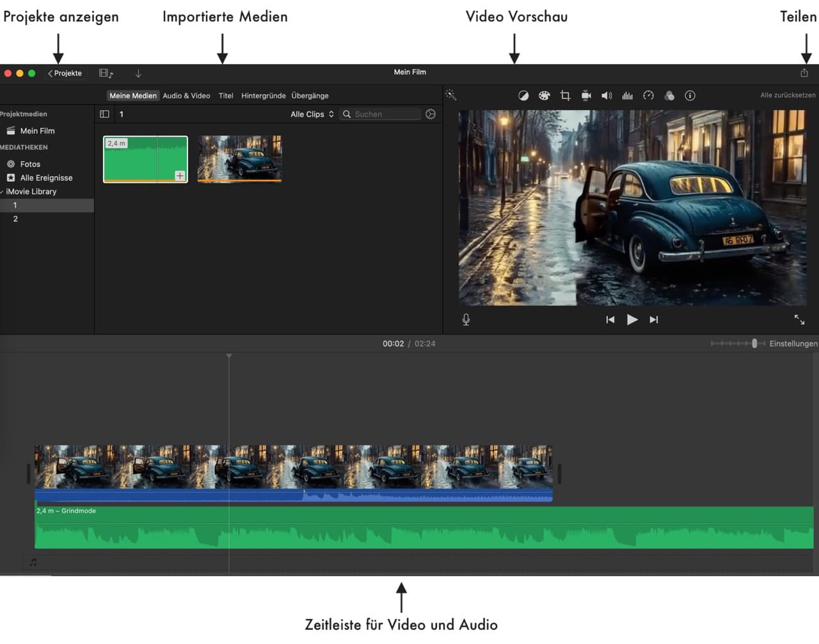Open the Übergänge tab
The width and height of the screenshot is (819, 644).
(310, 95)
